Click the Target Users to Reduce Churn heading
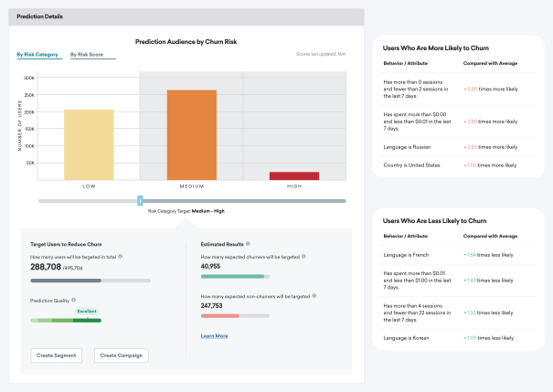This screenshot has height=392, width=553. click(x=66, y=244)
